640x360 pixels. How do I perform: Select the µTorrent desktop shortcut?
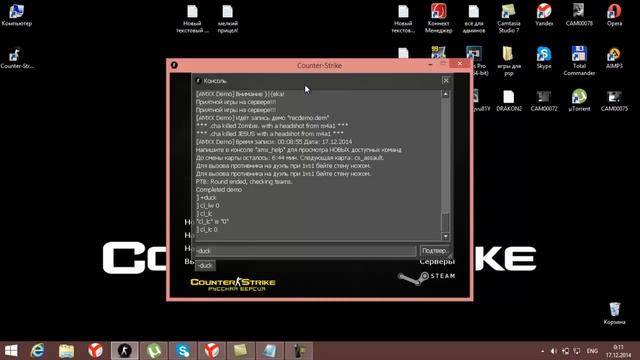coord(579,101)
